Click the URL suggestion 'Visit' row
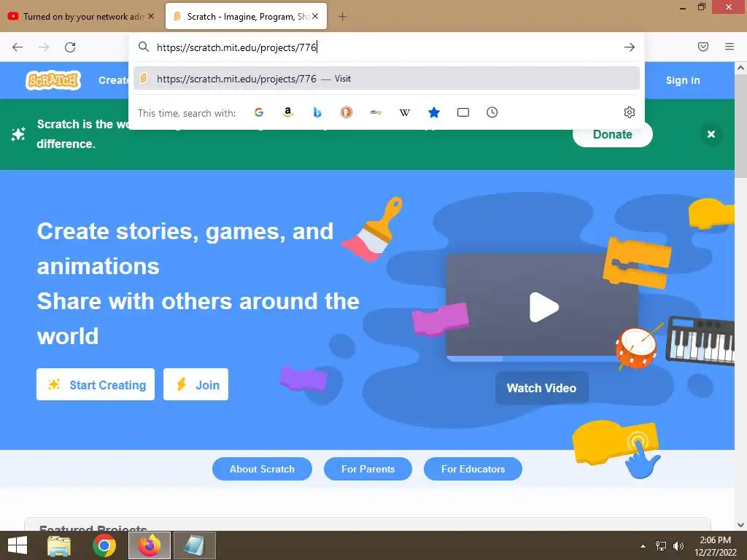Screen dimensions: 747x560 [387, 79]
